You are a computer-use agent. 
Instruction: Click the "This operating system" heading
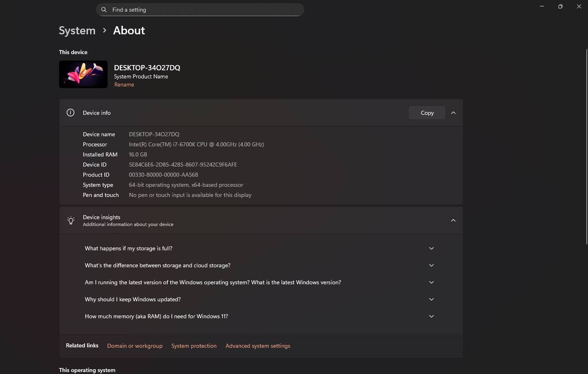tap(87, 370)
